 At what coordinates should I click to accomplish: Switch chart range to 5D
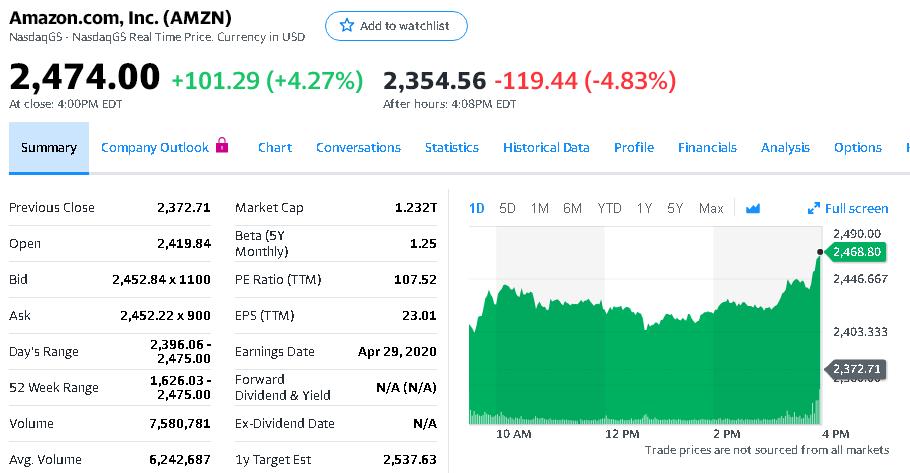point(507,208)
